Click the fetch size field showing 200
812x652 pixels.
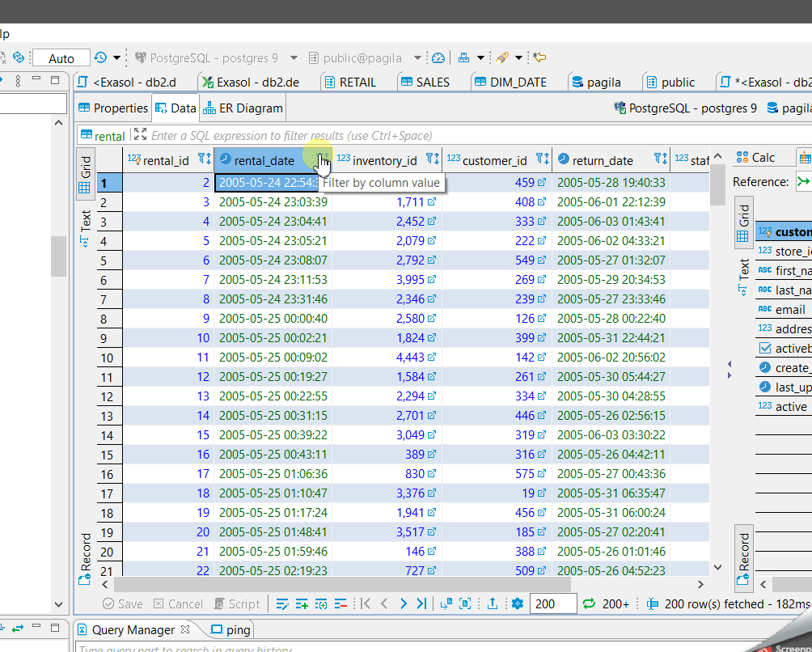coord(553,603)
